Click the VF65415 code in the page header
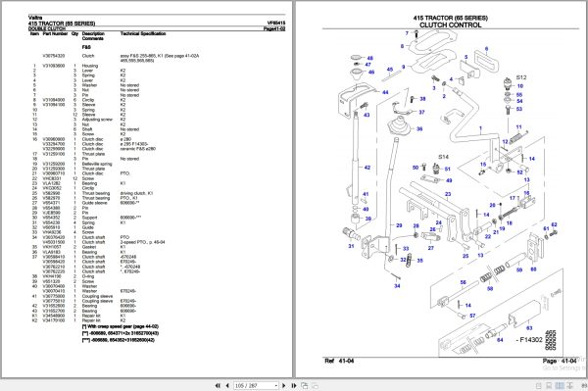The image size is (588, 391). pos(276,24)
